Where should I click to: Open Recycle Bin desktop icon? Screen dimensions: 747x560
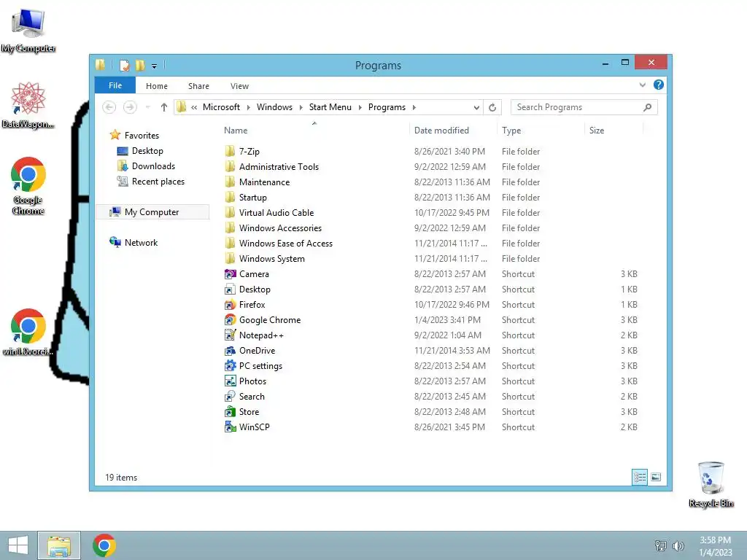pyautogui.click(x=711, y=484)
